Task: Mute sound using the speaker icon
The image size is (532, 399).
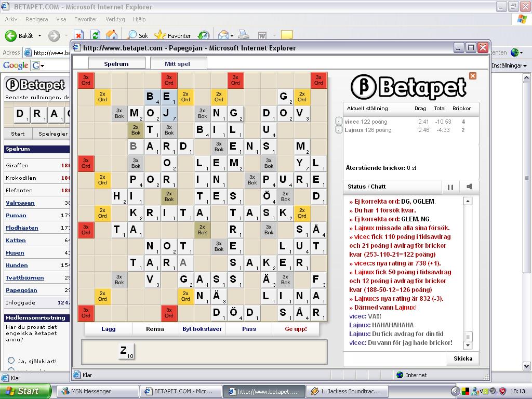Action: [x=469, y=187]
